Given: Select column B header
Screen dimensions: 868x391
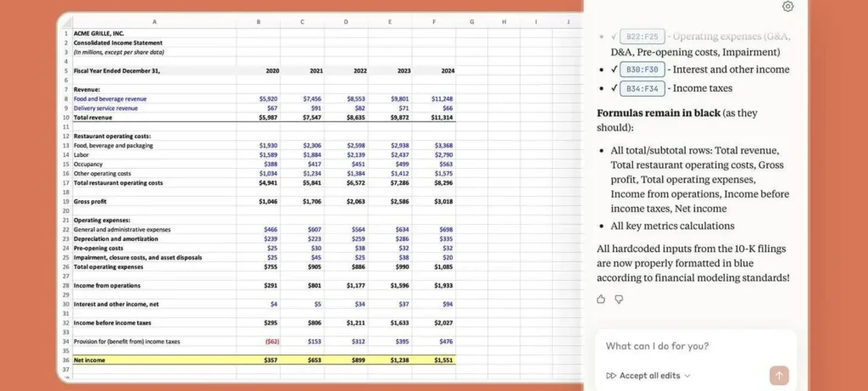Looking at the screenshot, I should (x=258, y=21).
